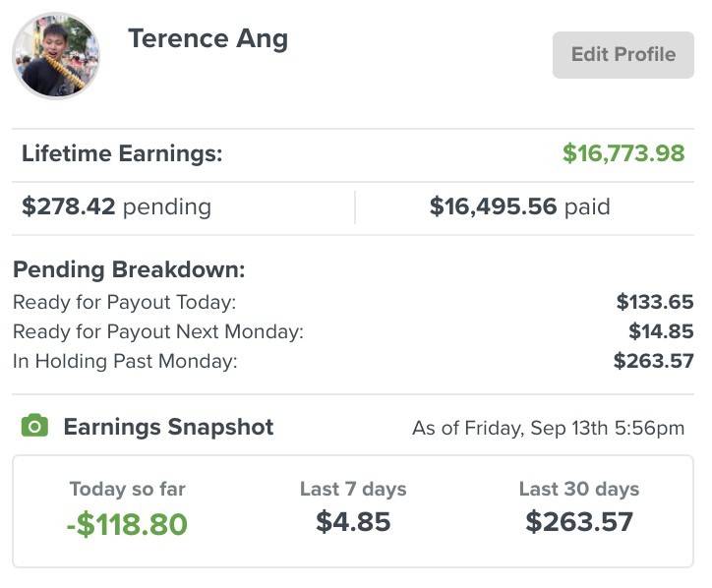Select the Pending Breakdown heading
The height and width of the screenshot is (588, 712).
(129, 269)
